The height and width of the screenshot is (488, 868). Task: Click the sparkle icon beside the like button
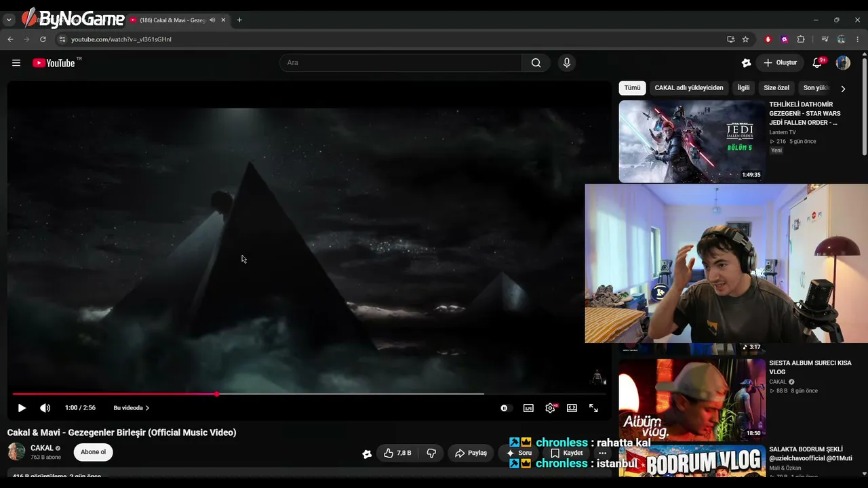click(x=367, y=453)
